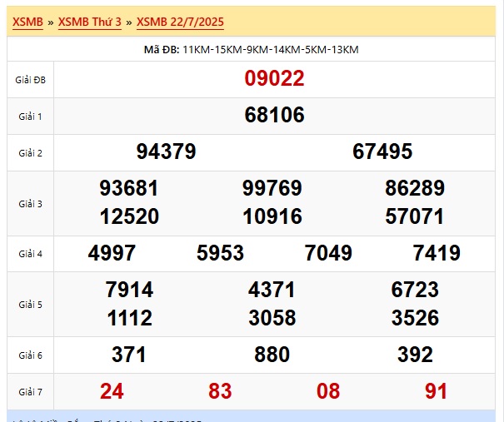Click the number 5953
Image resolution: width=504 pixels, height=422 pixels.
(220, 253)
